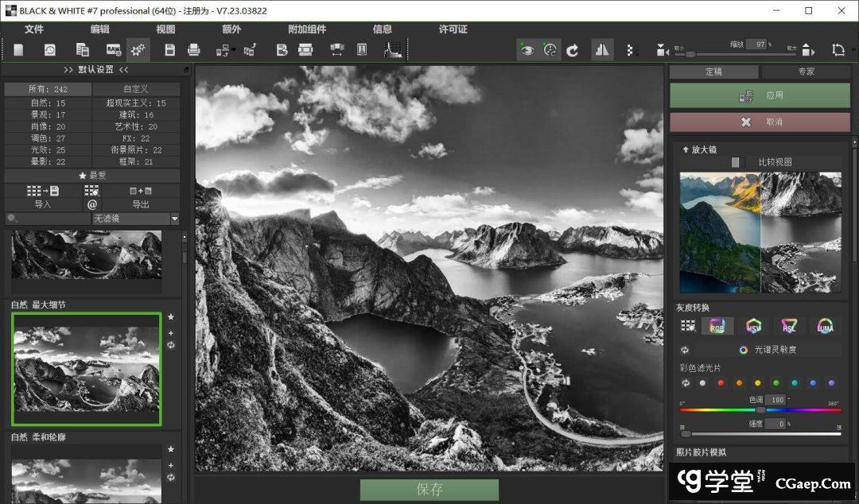Image resolution: width=859 pixels, height=504 pixels.
Task: Click the 保存 save button below image
Action: (429, 490)
